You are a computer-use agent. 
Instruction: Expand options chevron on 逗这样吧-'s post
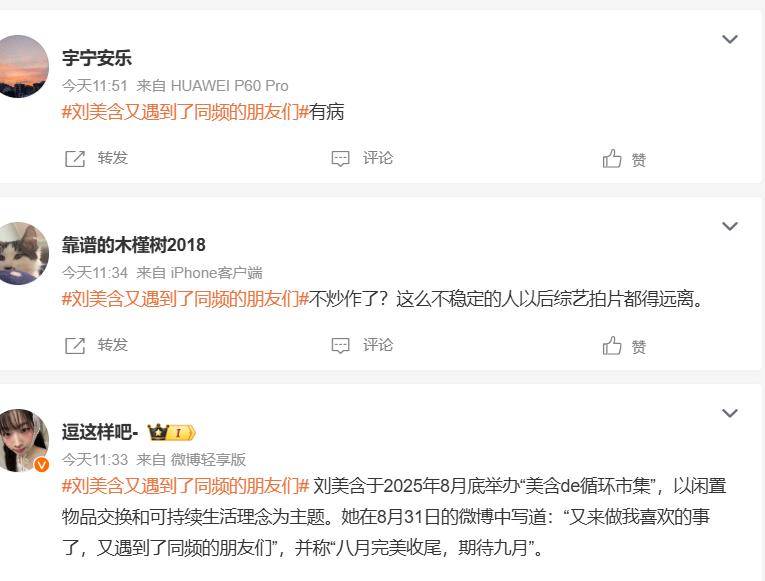click(x=730, y=413)
